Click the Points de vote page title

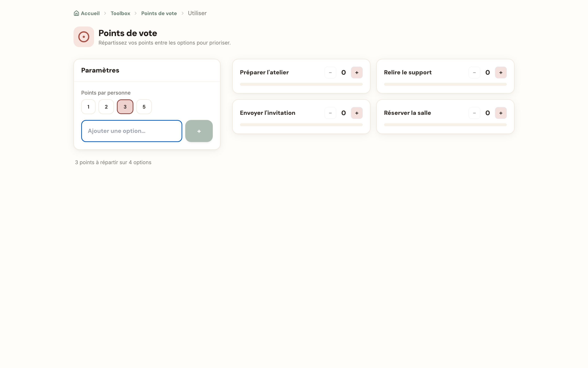pyautogui.click(x=128, y=33)
